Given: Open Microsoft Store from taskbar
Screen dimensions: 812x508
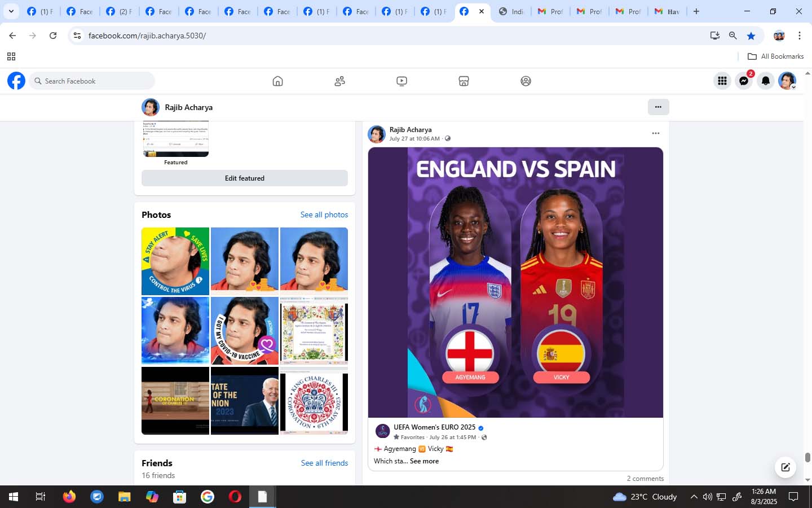Looking at the screenshot, I should (x=180, y=497).
